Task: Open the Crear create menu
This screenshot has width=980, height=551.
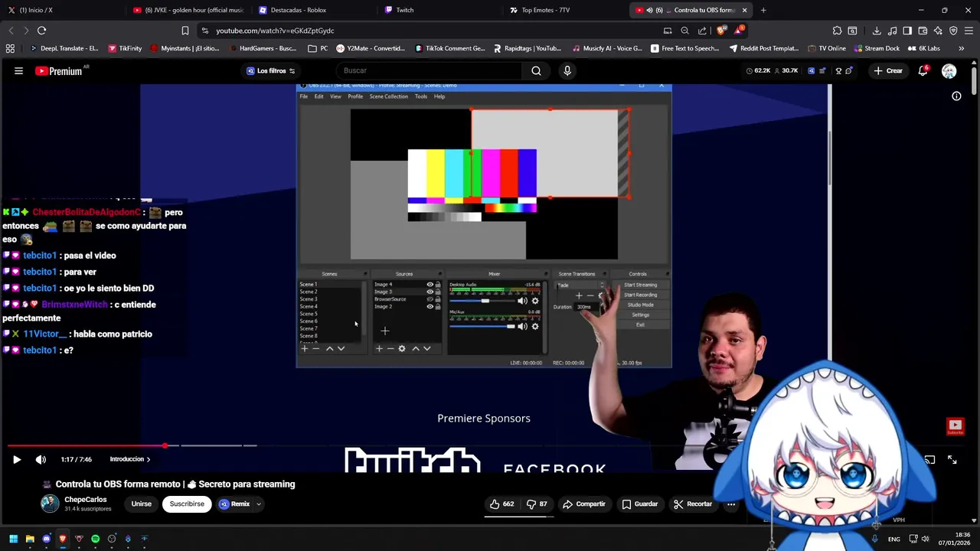Action: click(888, 70)
